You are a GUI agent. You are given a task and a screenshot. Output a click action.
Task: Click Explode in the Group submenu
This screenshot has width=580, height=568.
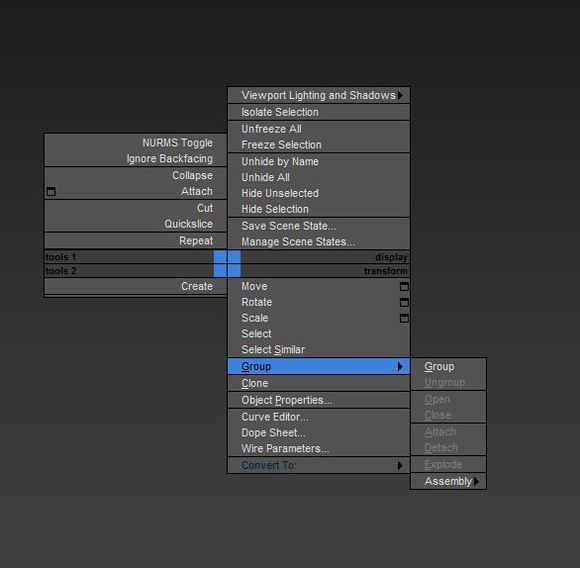(449, 464)
